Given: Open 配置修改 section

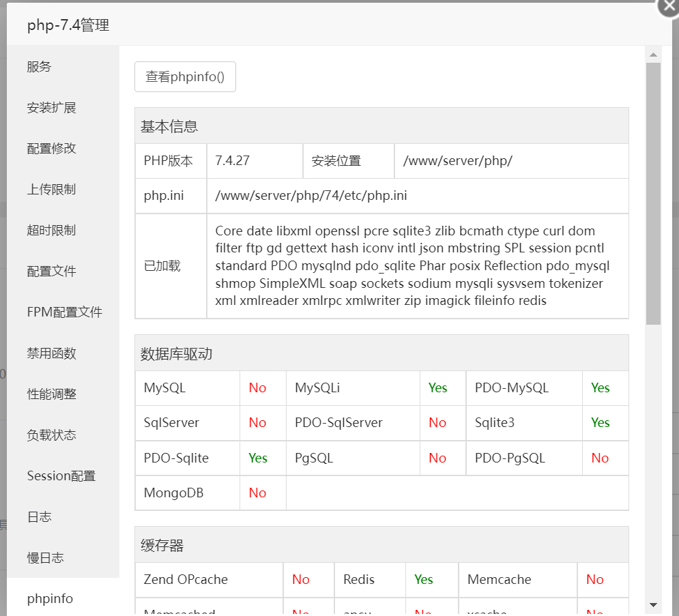Looking at the screenshot, I should coord(63,148).
